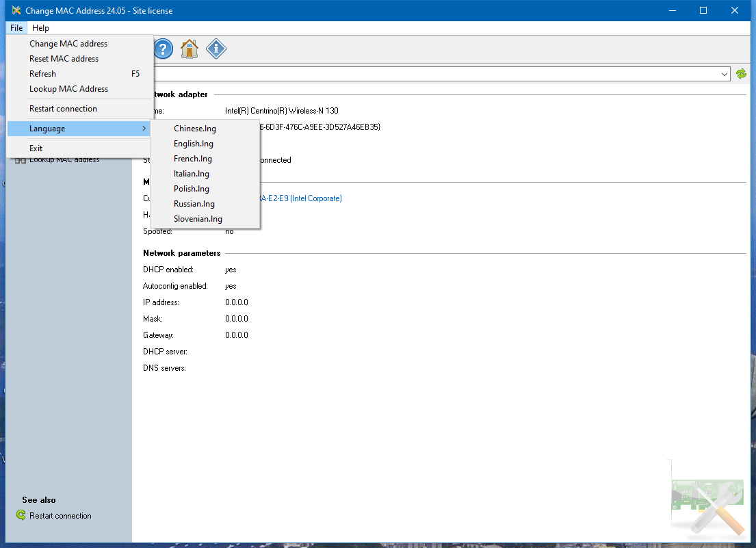
Task: Open the Help menu
Action: pyautogui.click(x=40, y=28)
